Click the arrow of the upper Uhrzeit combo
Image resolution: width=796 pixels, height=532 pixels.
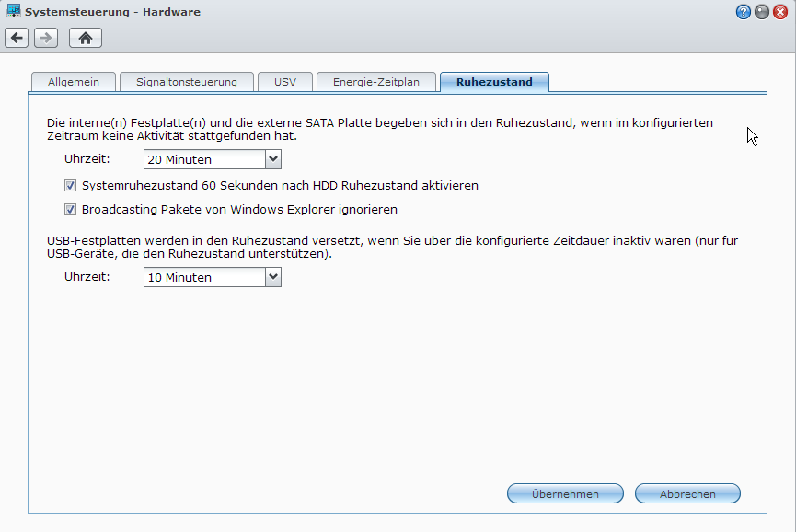click(x=271, y=158)
